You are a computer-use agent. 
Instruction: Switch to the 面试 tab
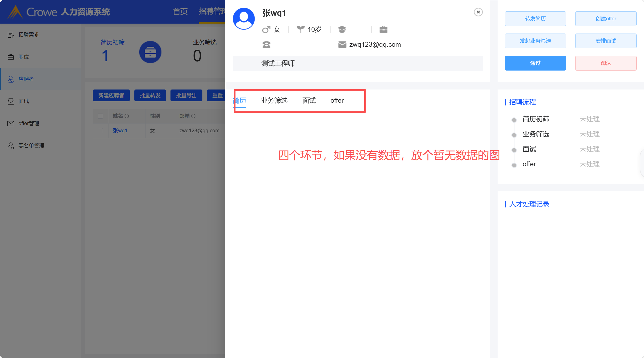pyautogui.click(x=309, y=101)
